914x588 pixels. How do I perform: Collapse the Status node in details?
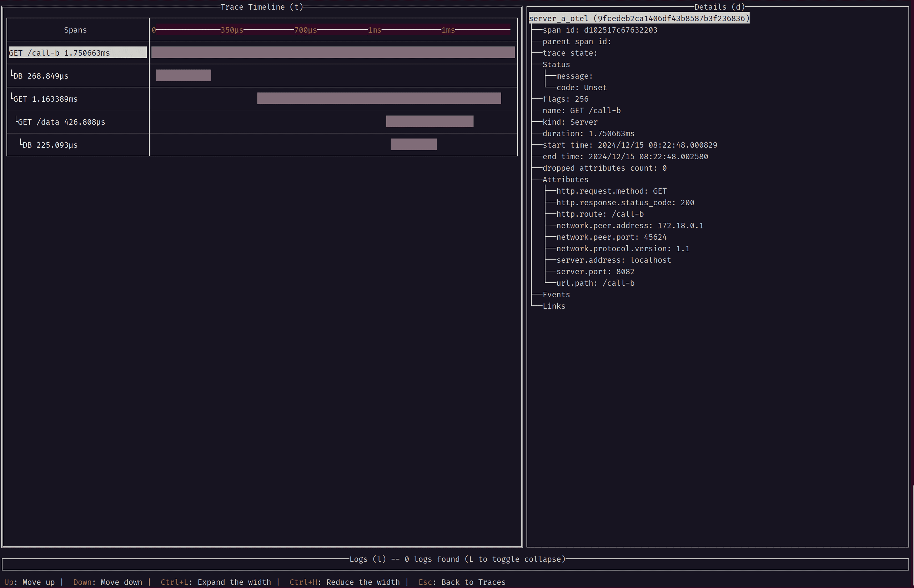click(556, 65)
